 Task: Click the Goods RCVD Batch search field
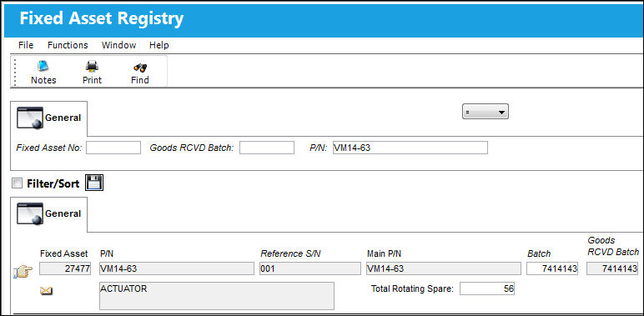267,148
